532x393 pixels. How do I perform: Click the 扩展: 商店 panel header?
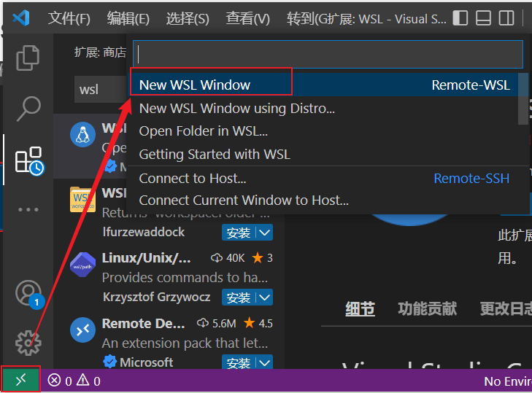(x=100, y=52)
